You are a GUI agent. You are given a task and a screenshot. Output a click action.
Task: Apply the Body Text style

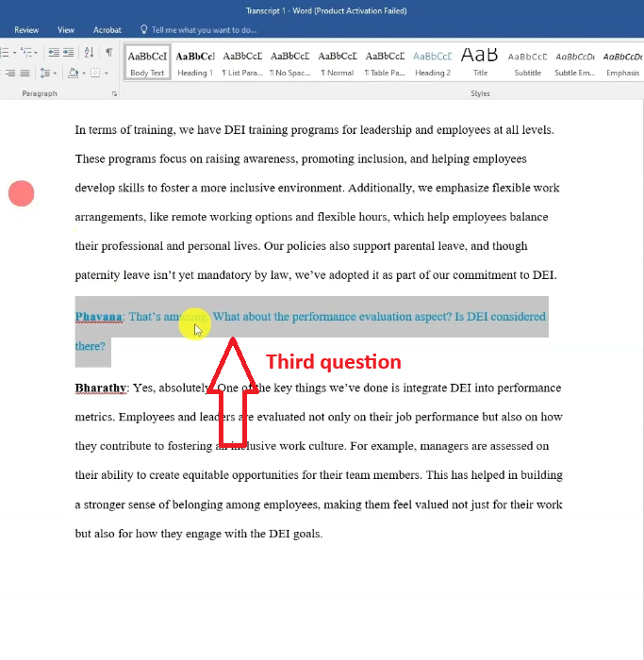point(147,62)
